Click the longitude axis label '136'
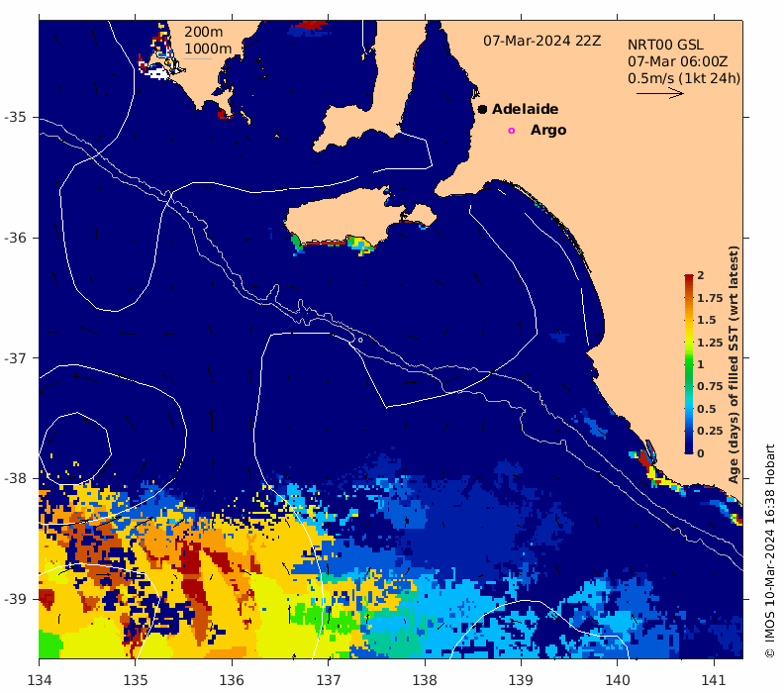 232,680
